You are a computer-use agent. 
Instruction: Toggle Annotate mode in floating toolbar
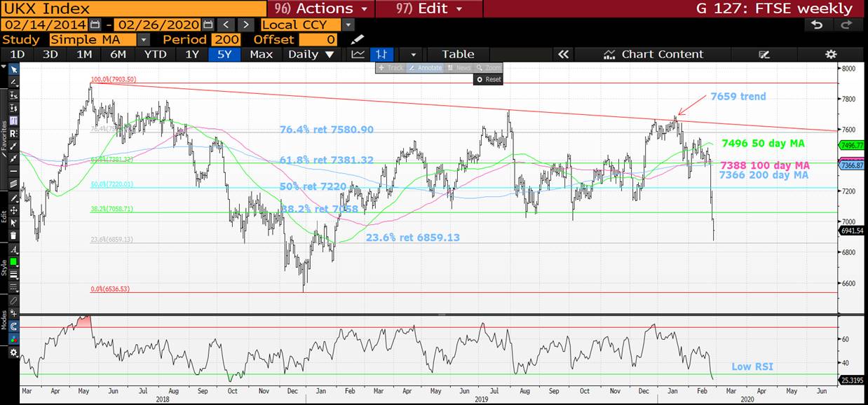[x=425, y=68]
